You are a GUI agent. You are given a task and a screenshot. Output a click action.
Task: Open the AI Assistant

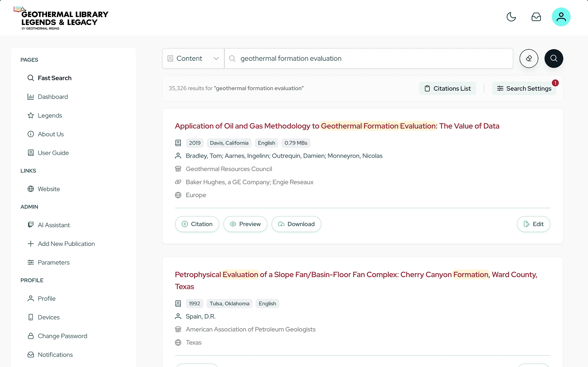54,225
